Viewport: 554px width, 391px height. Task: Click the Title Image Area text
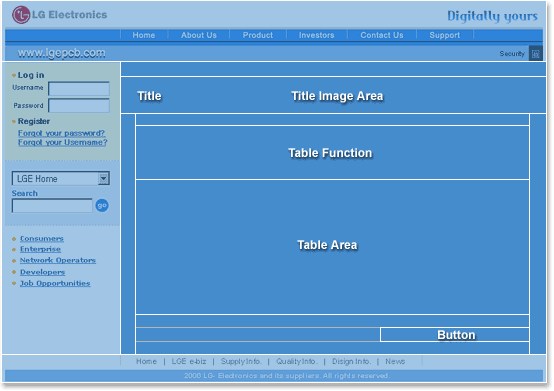click(337, 96)
